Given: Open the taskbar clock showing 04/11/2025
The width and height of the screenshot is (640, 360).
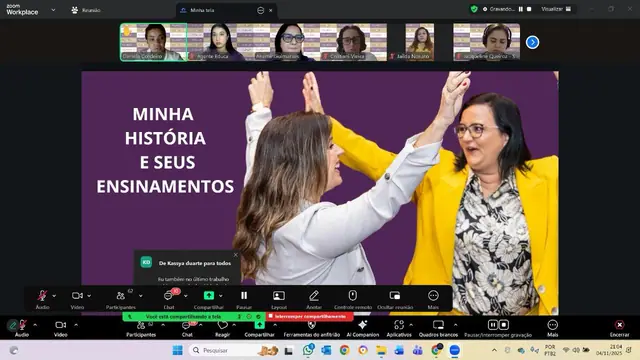Looking at the screenshot, I should click(609, 350).
